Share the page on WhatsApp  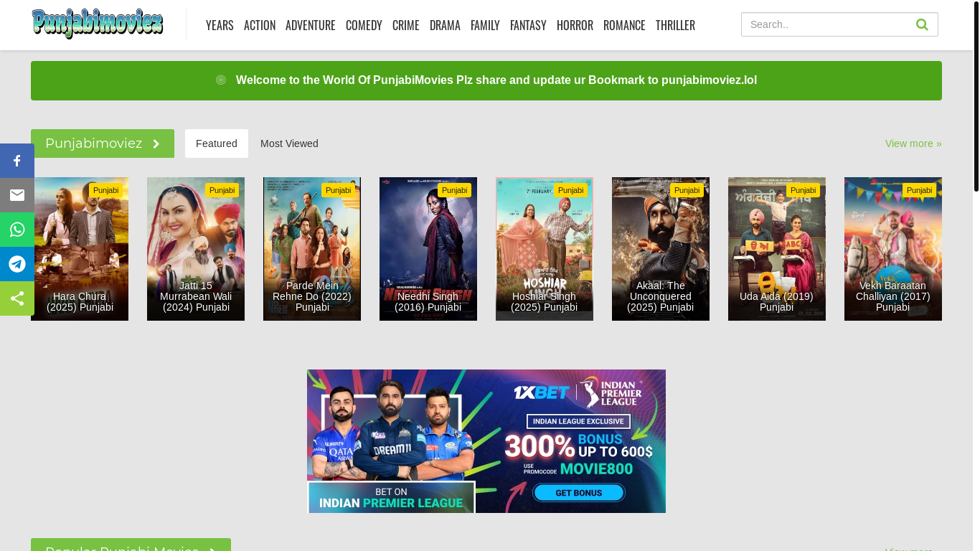pyautogui.click(x=17, y=230)
